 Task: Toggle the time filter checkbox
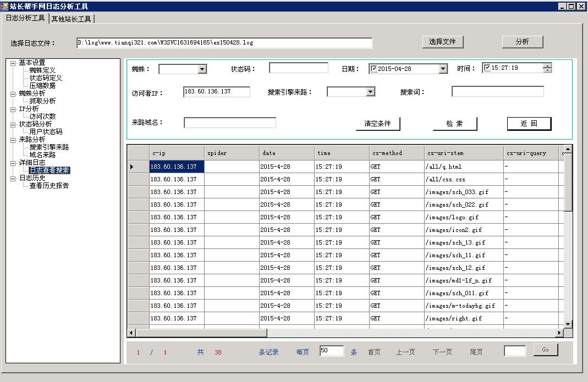(x=487, y=68)
